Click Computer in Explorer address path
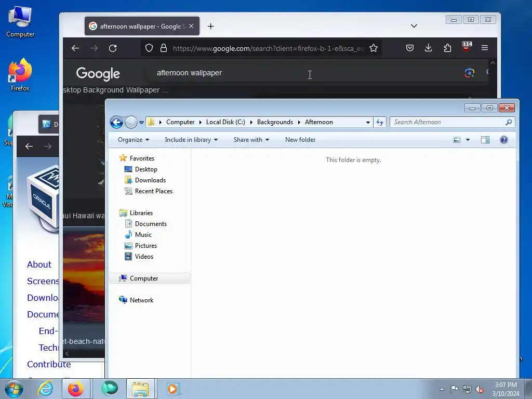This screenshot has width=532, height=399. [x=180, y=122]
